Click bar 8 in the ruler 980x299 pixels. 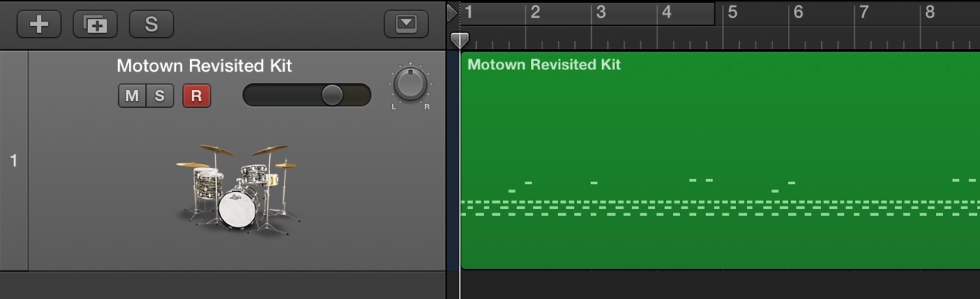pos(930,12)
